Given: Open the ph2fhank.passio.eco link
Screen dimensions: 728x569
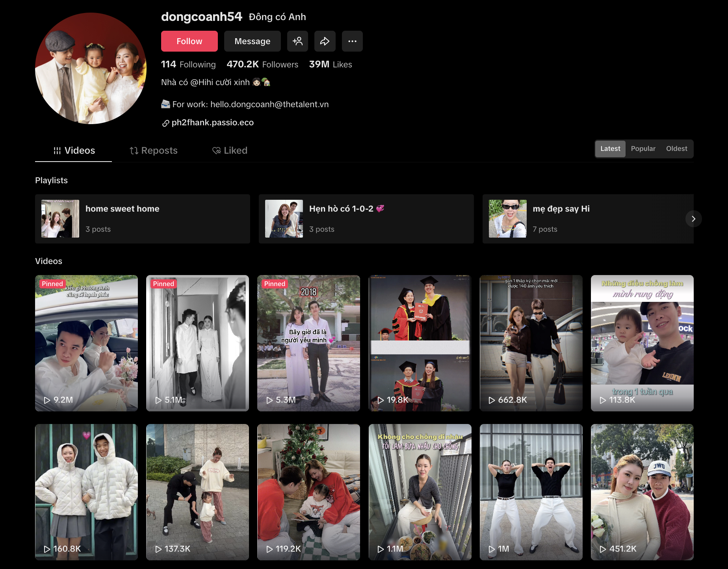Looking at the screenshot, I should (x=212, y=123).
